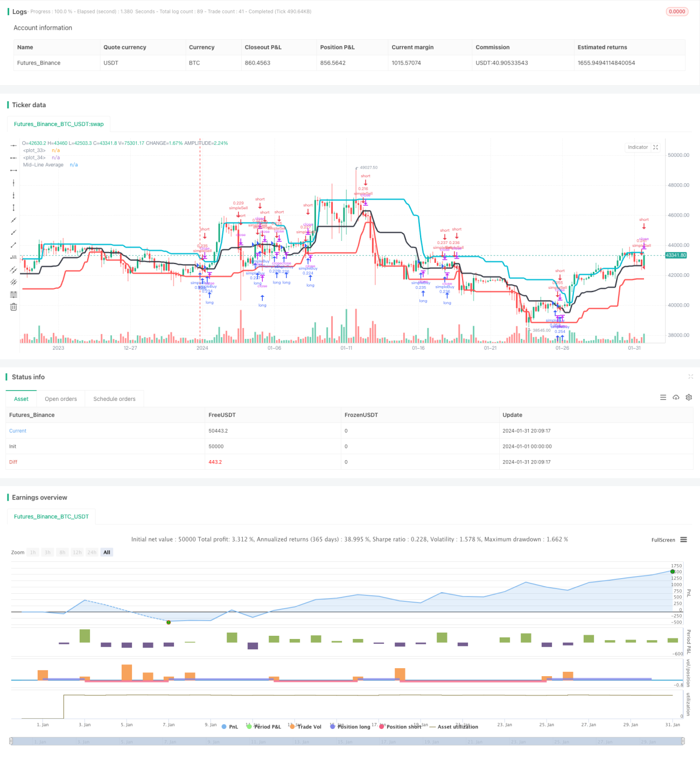Pick the price line tool with 123 label
This screenshot has width=700, height=757.
(x=13, y=258)
